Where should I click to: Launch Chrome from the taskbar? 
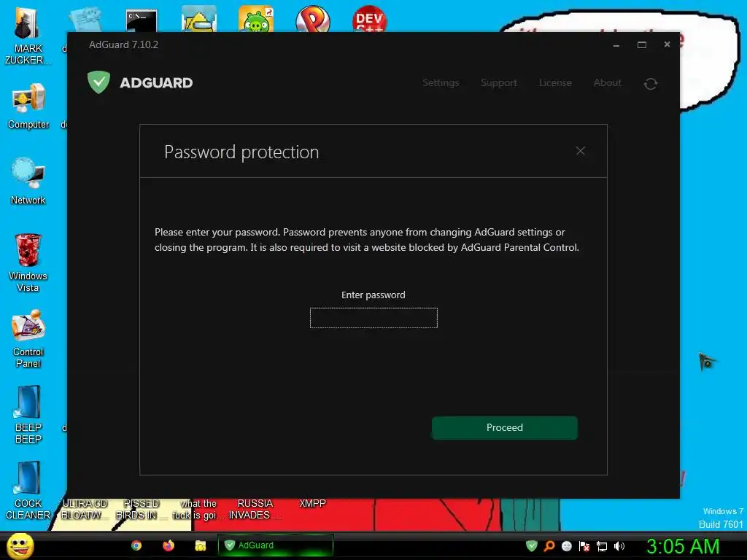coord(136,545)
